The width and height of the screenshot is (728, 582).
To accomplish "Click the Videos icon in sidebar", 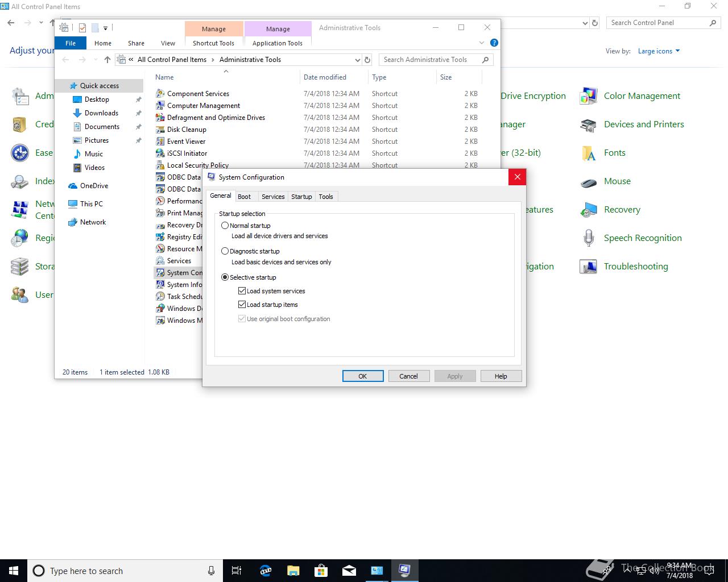I will pyautogui.click(x=77, y=168).
